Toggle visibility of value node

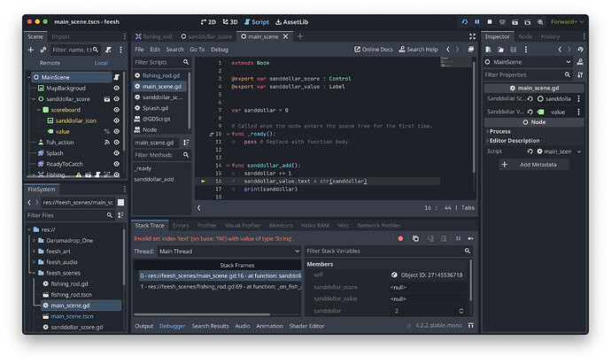[116, 132]
